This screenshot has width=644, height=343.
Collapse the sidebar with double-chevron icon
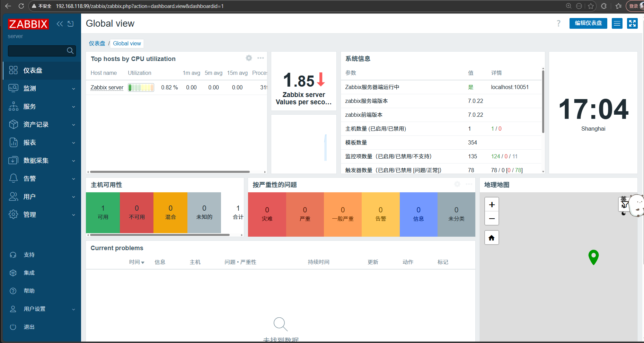point(60,24)
